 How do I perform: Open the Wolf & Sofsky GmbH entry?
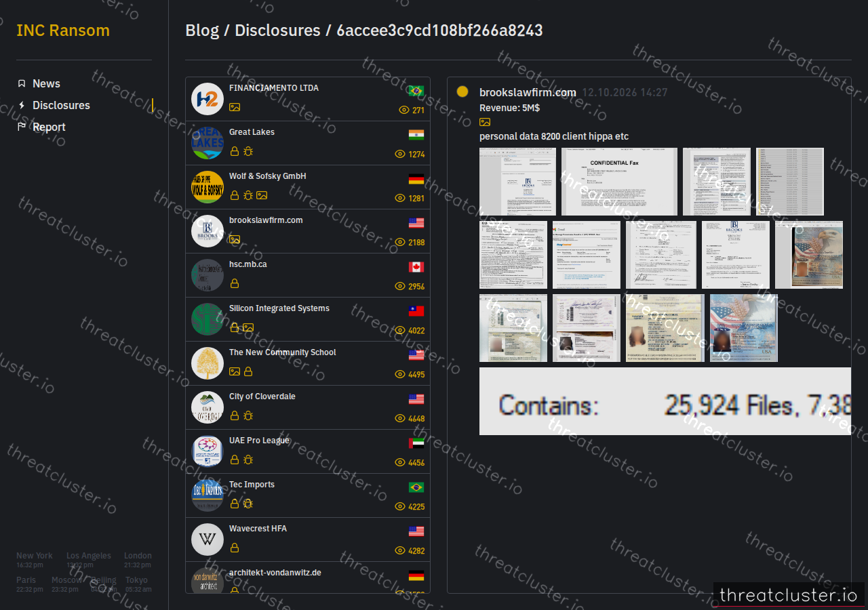tap(308, 187)
